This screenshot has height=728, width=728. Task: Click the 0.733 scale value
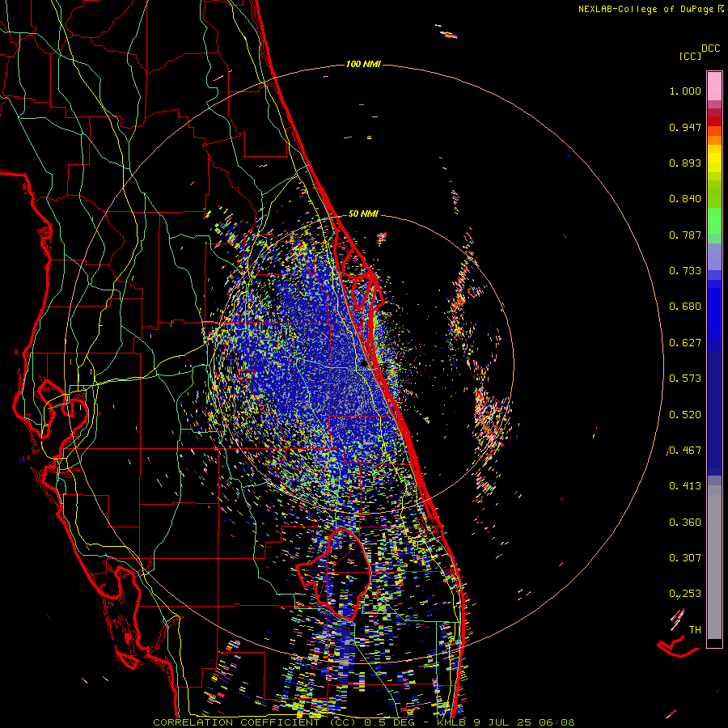[x=685, y=271]
